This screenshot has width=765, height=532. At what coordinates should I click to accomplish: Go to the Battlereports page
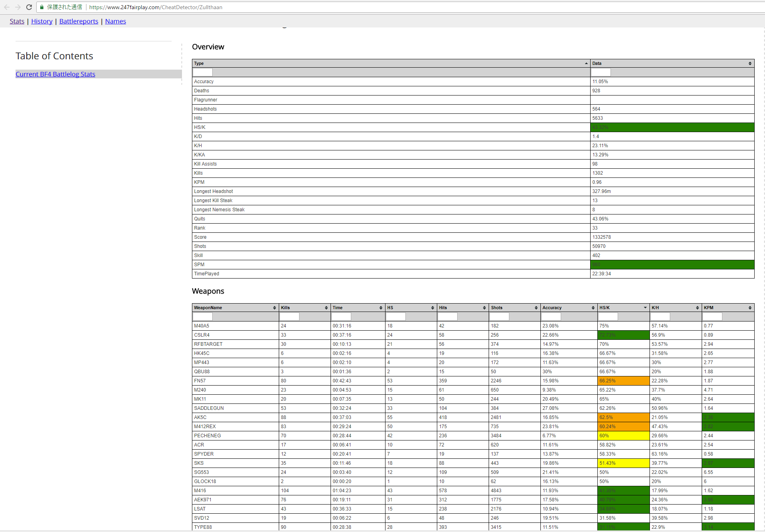click(x=78, y=21)
